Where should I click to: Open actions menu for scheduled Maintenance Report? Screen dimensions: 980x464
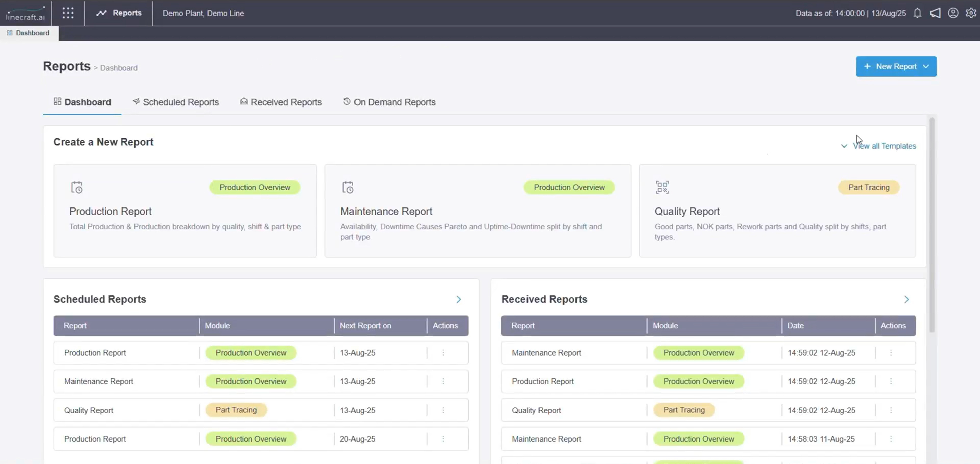(x=443, y=381)
